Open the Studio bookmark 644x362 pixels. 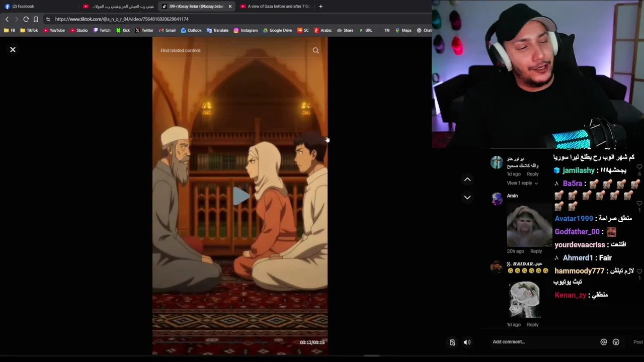pyautogui.click(x=79, y=30)
